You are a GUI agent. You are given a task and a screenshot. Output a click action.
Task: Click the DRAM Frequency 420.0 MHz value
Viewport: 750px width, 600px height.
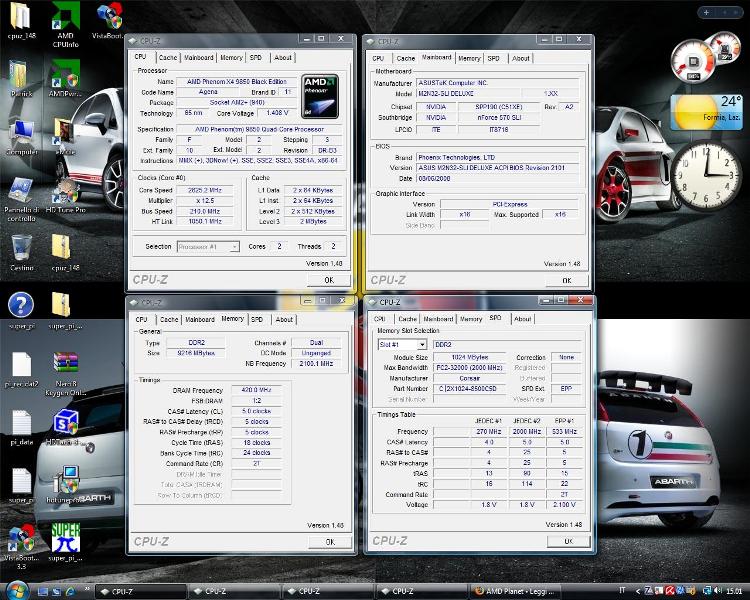click(x=256, y=390)
